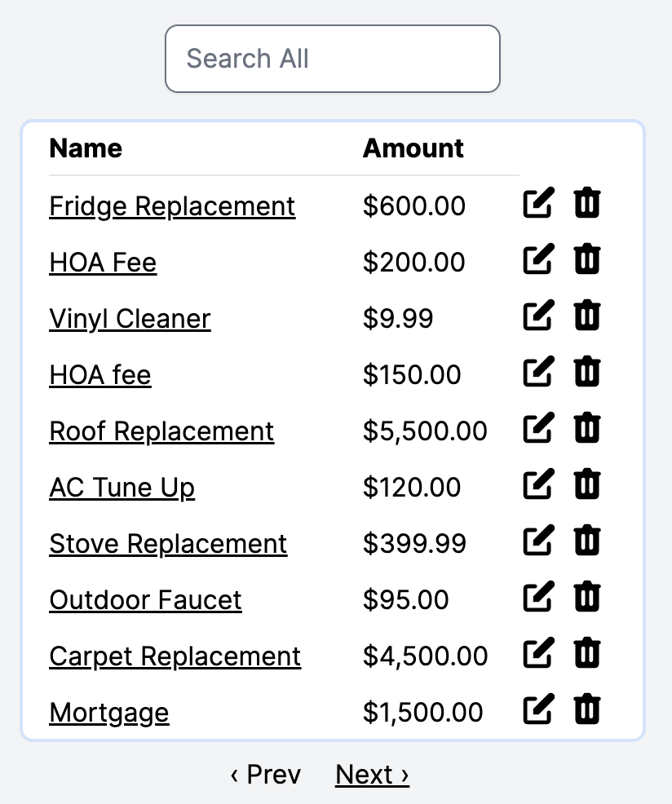The image size is (672, 804).
Task: Open the Fridge Replacement link
Action: pyautogui.click(x=172, y=206)
